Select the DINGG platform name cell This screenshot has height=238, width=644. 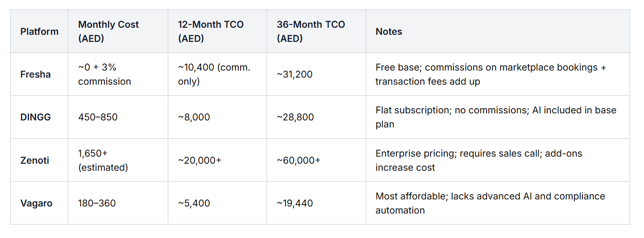click(x=36, y=117)
